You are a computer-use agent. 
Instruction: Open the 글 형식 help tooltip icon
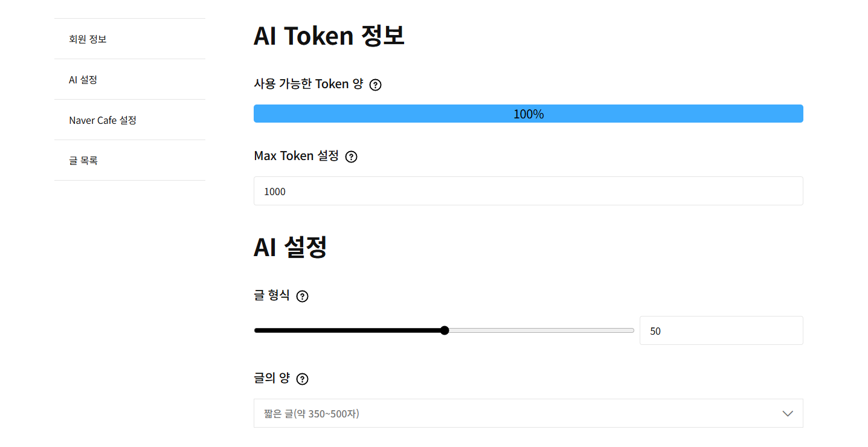click(303, 297)
